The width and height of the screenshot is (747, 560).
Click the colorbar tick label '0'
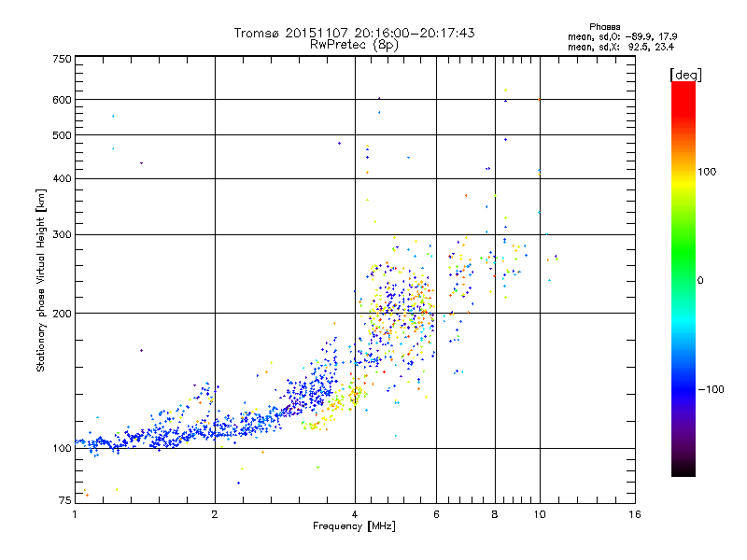(700, 281)
